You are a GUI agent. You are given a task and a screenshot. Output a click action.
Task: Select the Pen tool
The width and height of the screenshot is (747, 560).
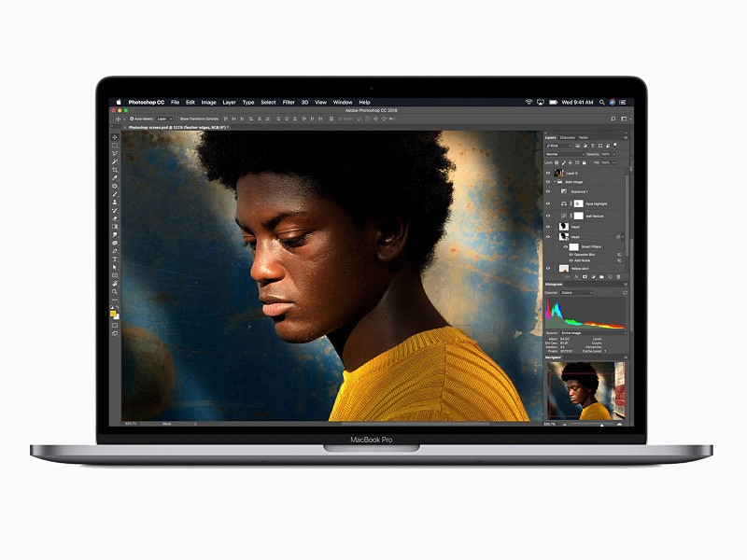pos(115,250)
